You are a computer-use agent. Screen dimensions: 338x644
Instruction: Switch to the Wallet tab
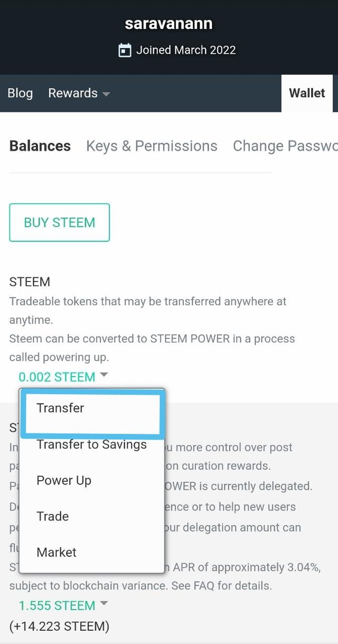coord(307,93)
